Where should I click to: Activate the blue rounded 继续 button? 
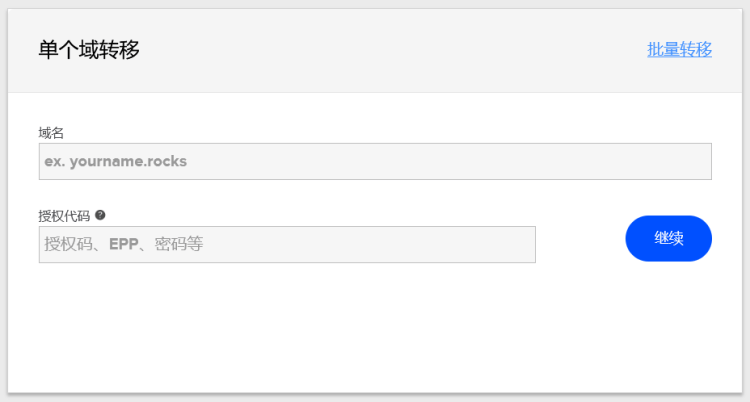point(668,238)
